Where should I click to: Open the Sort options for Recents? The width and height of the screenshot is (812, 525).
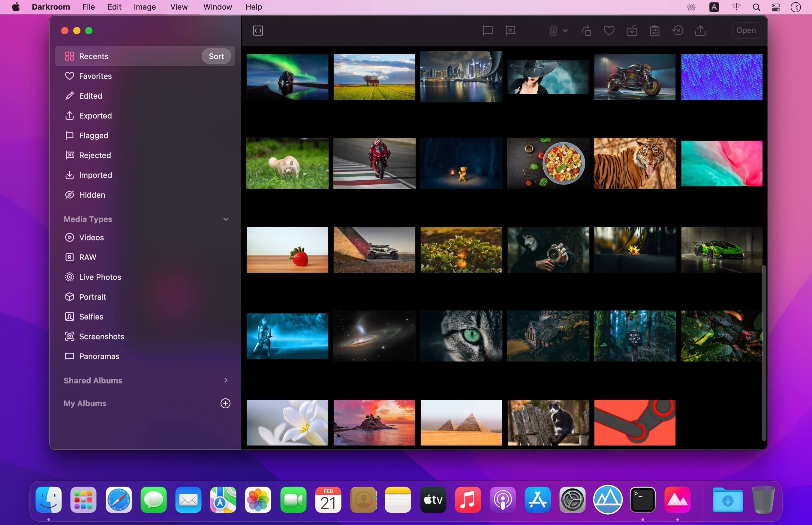216,56
